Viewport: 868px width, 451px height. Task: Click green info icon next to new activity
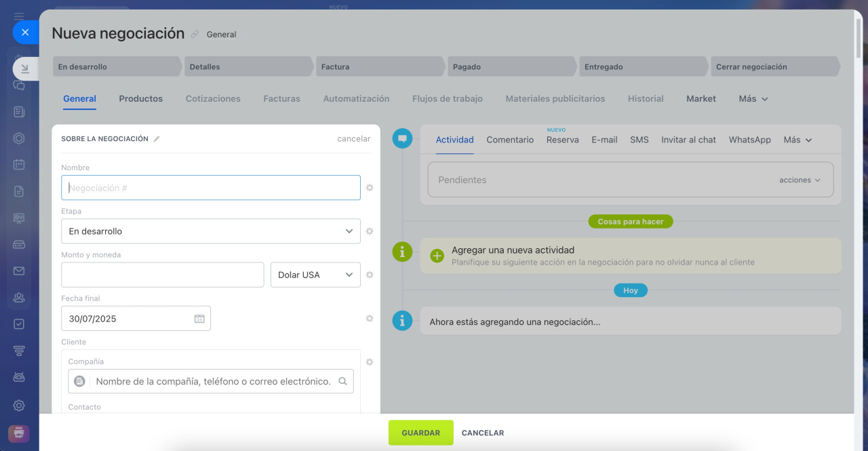coord(402,252)
